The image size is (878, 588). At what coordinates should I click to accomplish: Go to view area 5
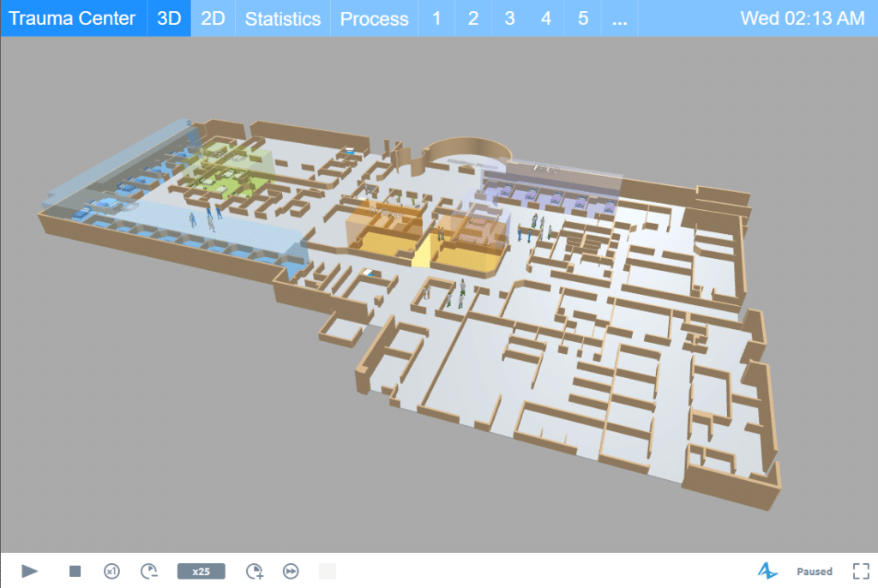coord(583,18)
